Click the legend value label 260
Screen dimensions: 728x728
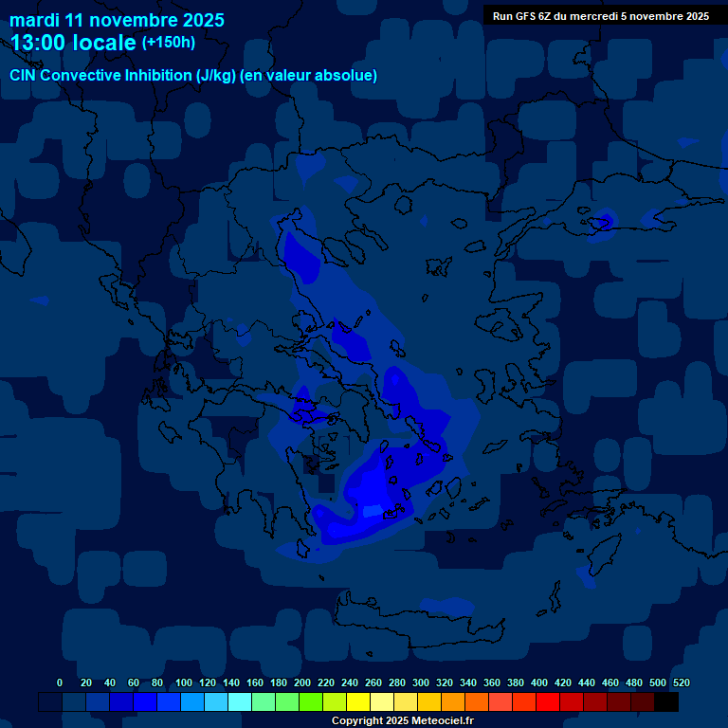point(373,682)
